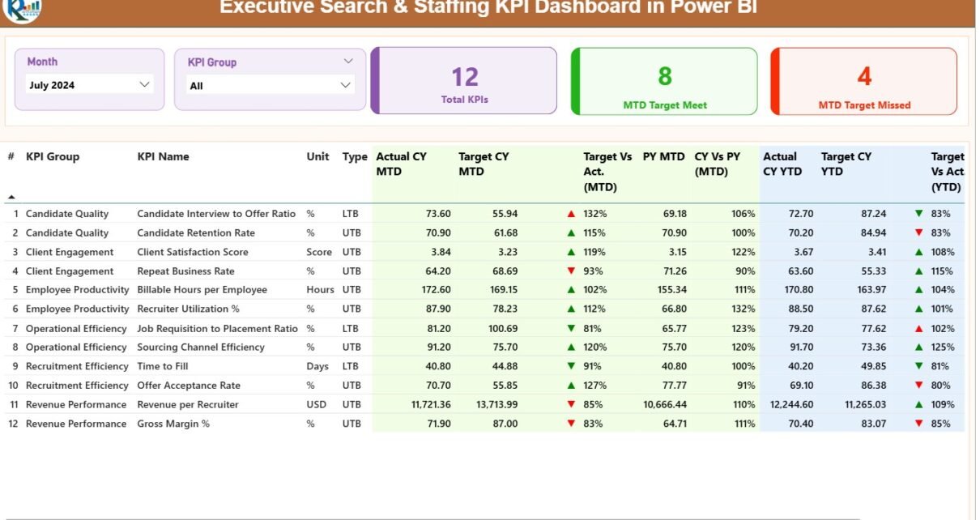This screenshot has width=980, height=520.
Task: Select the MTD Target Meet card
Action: click(664, 81)
